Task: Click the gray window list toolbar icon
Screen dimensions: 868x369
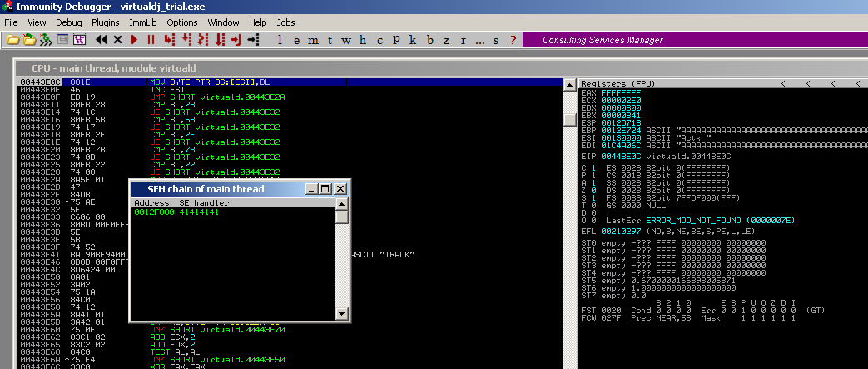Action: tap(62, 39)
